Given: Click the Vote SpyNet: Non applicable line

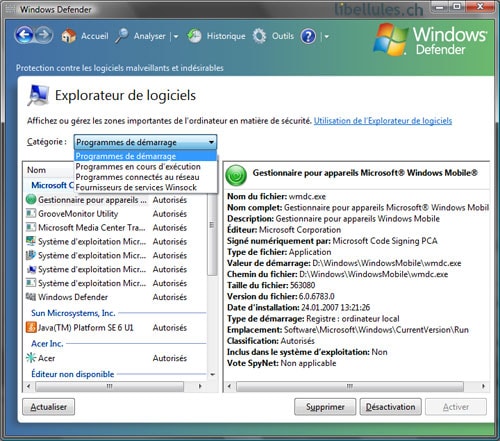Looking at the screenshot, I should [x=281, y=363].
